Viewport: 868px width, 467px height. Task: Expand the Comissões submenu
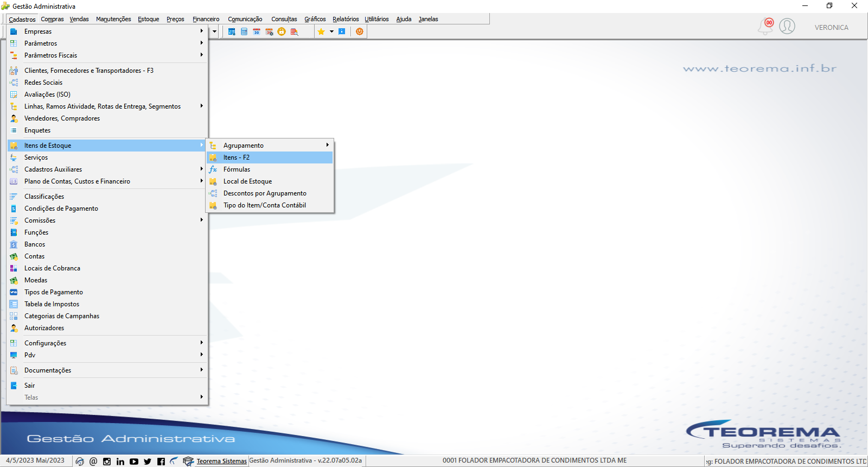coord(107,220)
